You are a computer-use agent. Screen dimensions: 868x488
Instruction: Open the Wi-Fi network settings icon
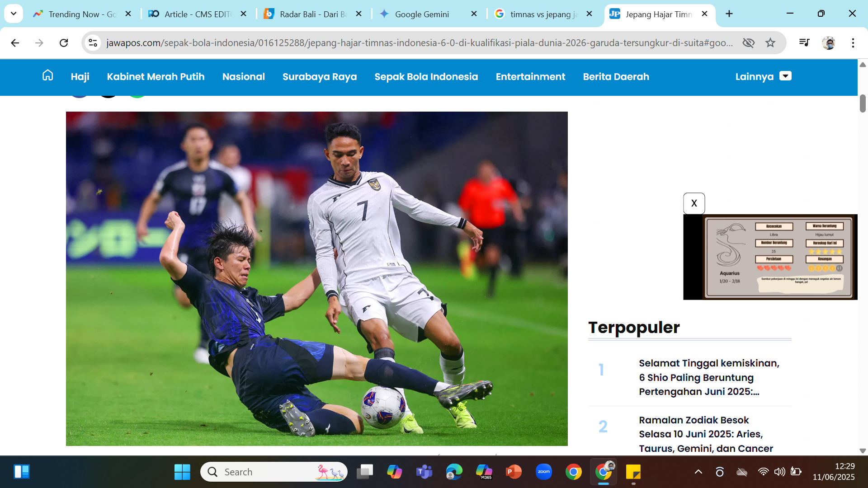(763, 472)
